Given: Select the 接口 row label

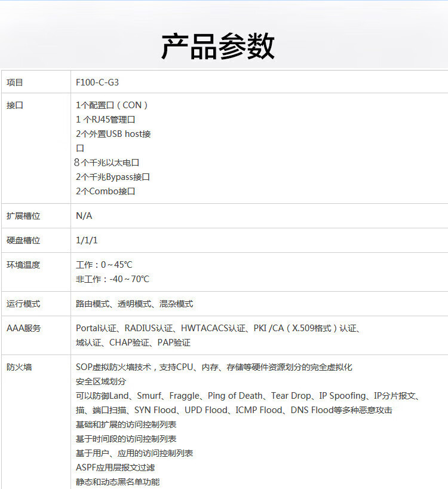Looking at the screenshot, I should coord(15,105).
